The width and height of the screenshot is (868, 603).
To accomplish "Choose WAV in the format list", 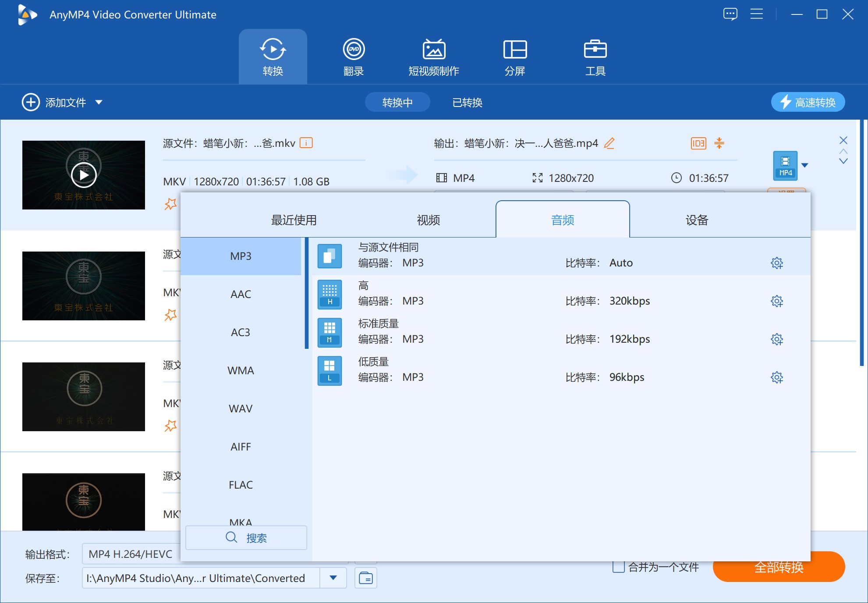I will 241,408.
